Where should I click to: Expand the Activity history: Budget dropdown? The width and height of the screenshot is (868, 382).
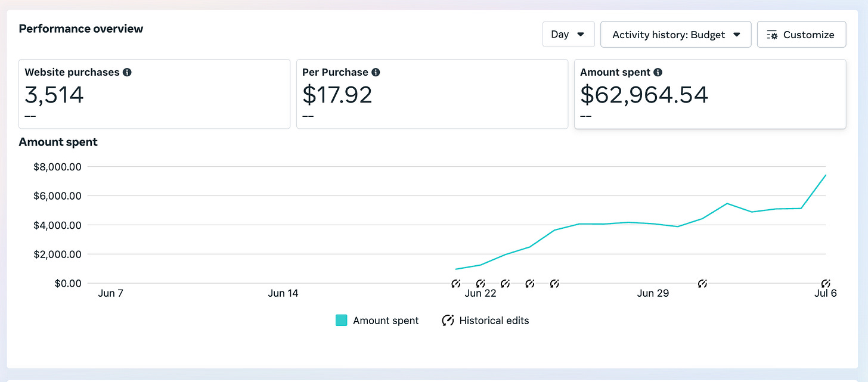(x=675, y=35)
